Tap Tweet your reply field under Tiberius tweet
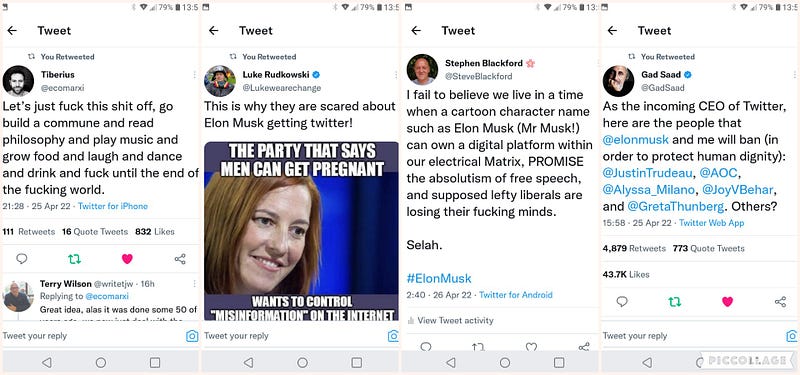 pyautogui.click(x=92, y=336)
